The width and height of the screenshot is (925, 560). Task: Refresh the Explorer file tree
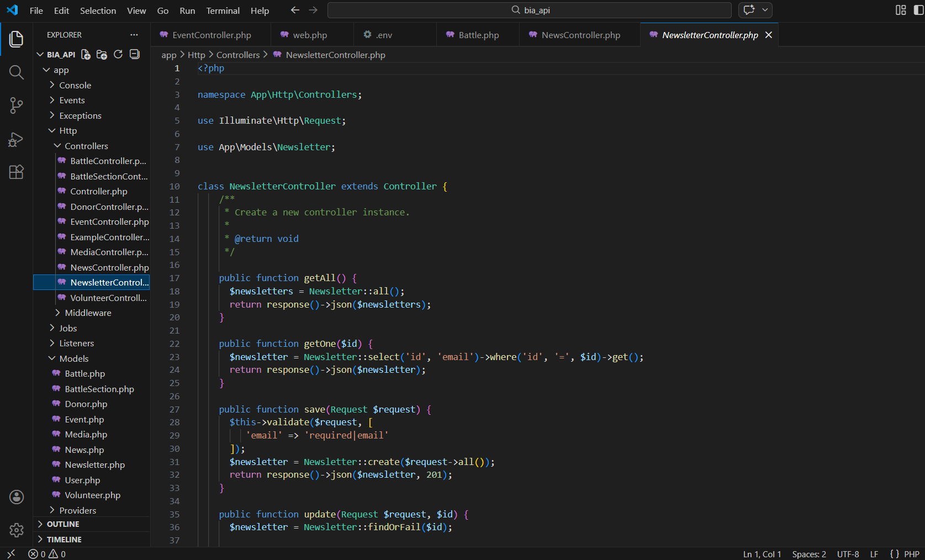118,54
